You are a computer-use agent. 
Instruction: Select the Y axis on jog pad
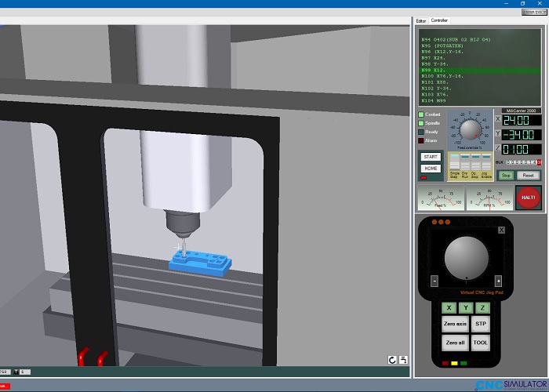466,308
